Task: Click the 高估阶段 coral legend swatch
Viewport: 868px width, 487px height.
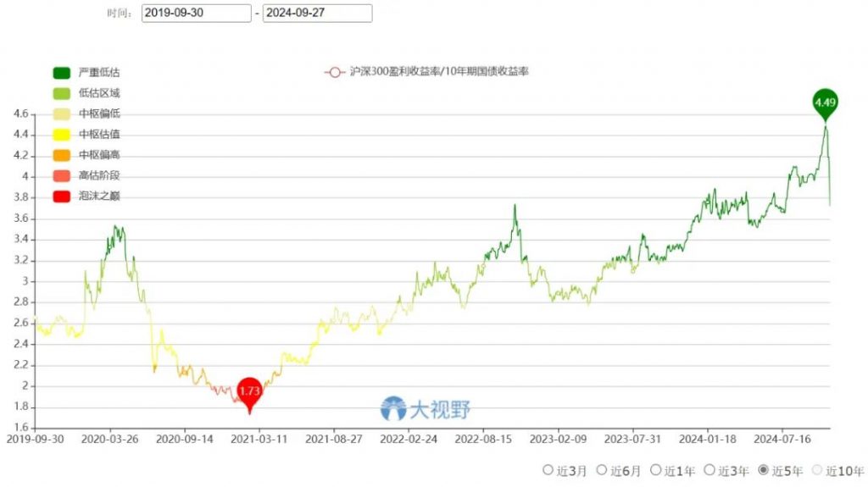Action: [61, 176]
